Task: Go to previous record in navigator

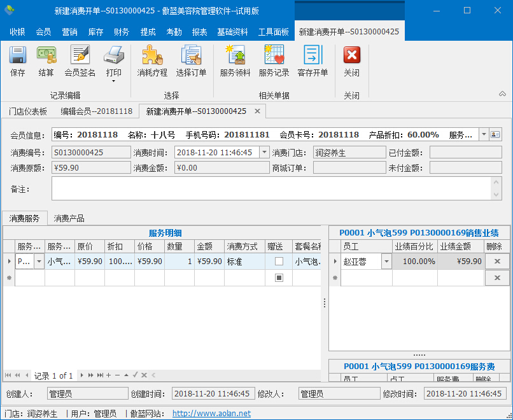Action: point(27,375)
